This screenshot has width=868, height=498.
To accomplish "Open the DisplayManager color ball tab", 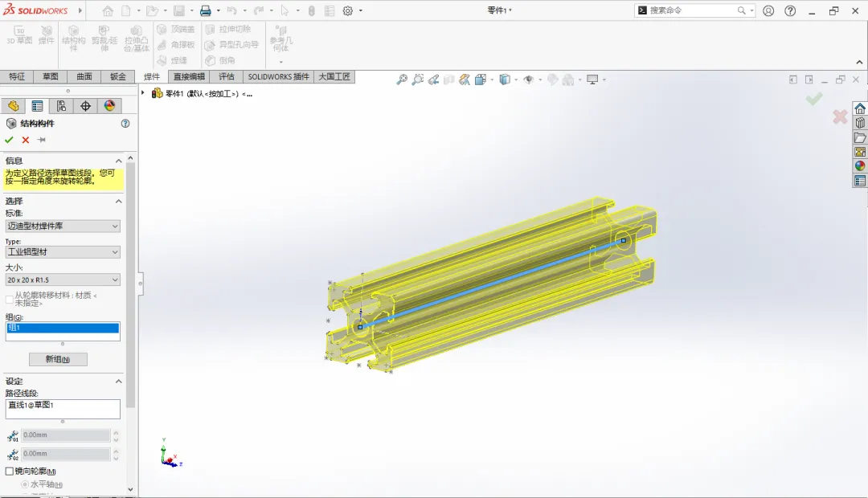I will coord(109,106).
